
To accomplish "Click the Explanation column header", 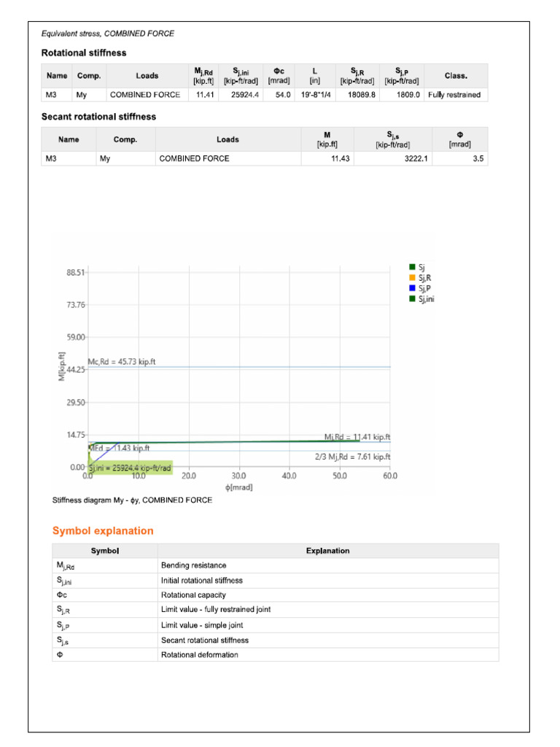I will pos(327,551).
